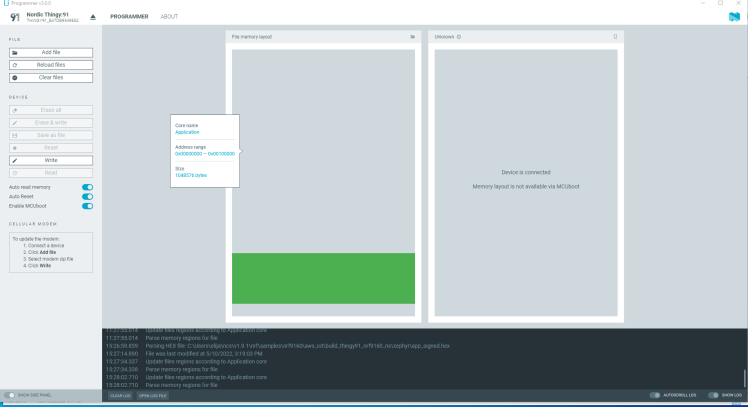The width and height of the screenshot is (748, 407).
Task: Toggle Autoscroll log switch
Action: click(655, 395)
